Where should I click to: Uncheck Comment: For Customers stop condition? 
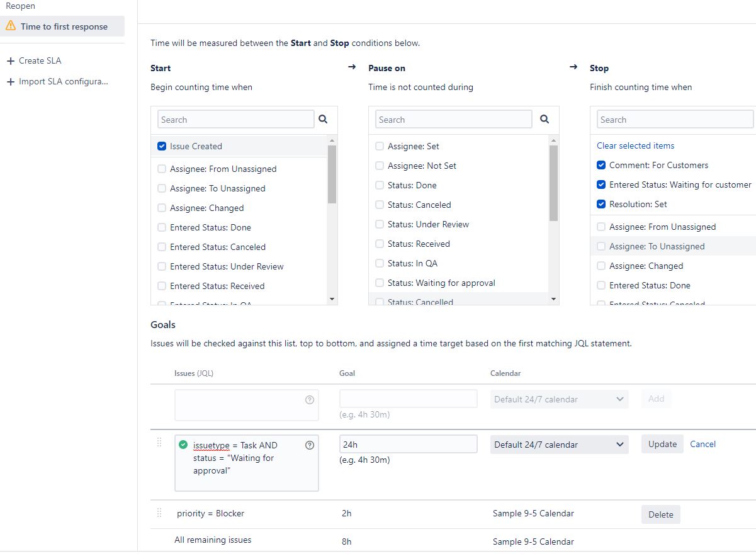(x=601, y=165)
